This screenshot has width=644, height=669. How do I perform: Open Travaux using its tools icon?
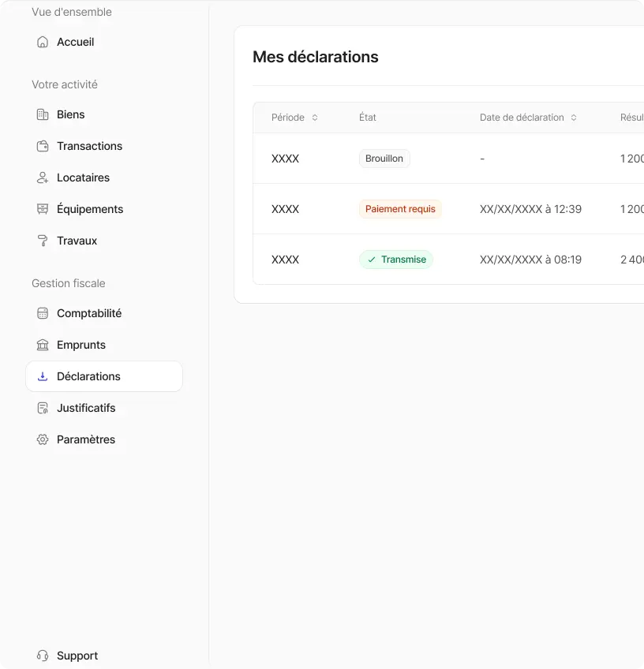[x=42, y=241]
